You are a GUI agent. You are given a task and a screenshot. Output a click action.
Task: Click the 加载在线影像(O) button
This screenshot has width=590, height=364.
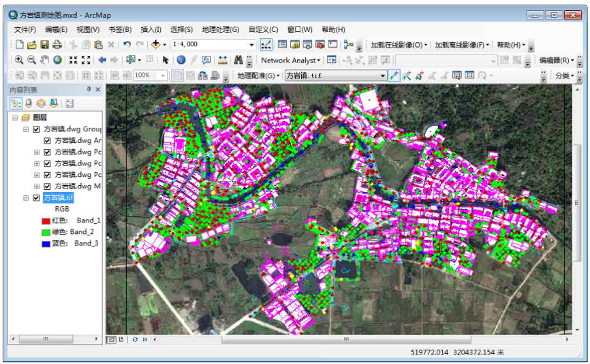click(399, 45)
